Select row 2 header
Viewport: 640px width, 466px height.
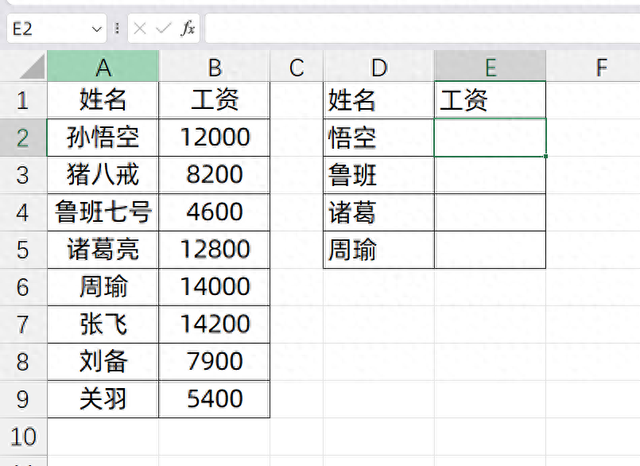23,138
